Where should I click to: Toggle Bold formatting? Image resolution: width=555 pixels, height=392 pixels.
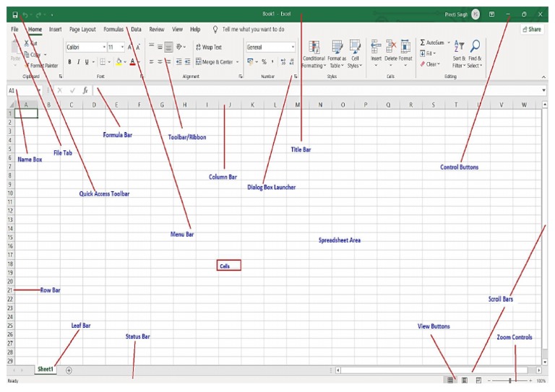pyautogui.click(x=70, y=62)
